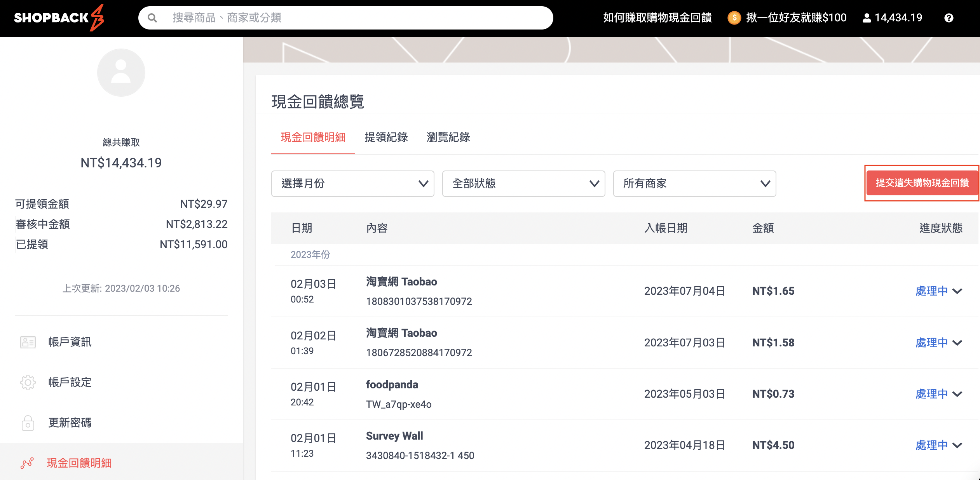Expand 處理中 status for NT$1.58 Taobao row
980x480 pixels.
coord(939,343)
